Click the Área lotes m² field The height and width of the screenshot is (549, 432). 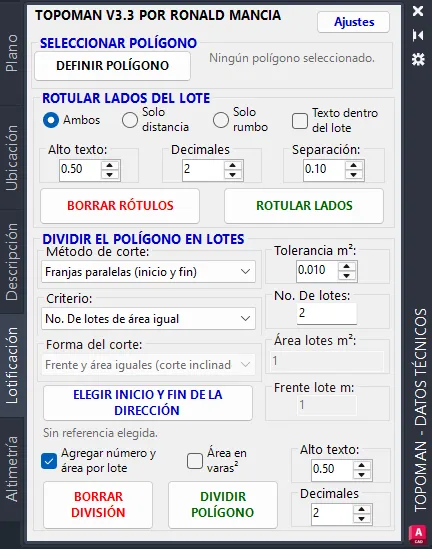point(327,361)
